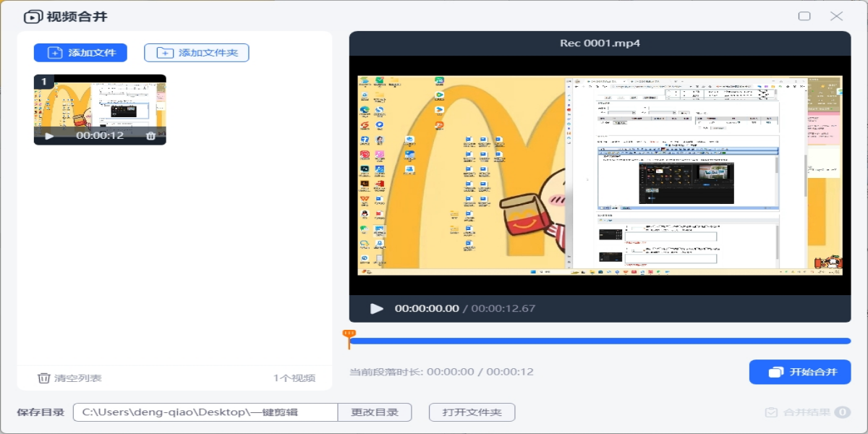Click the playback time 00:00:00.00 text
The width and height of the screenshot is (868, 434).
coord(427,308)
